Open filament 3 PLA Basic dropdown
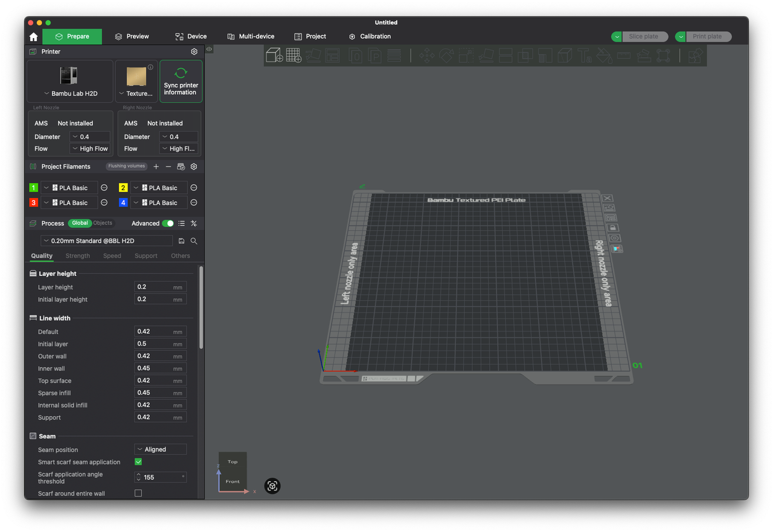Image resolution: width=773 pixels, height=532 pixels. (x=69, y=203)
